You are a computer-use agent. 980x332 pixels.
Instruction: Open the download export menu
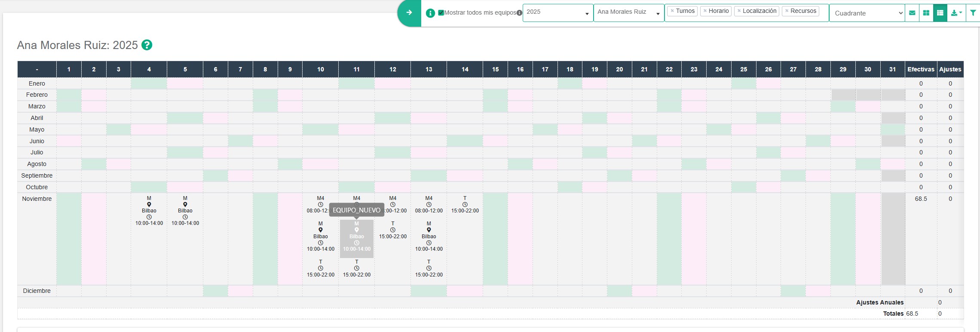[956, 13]
